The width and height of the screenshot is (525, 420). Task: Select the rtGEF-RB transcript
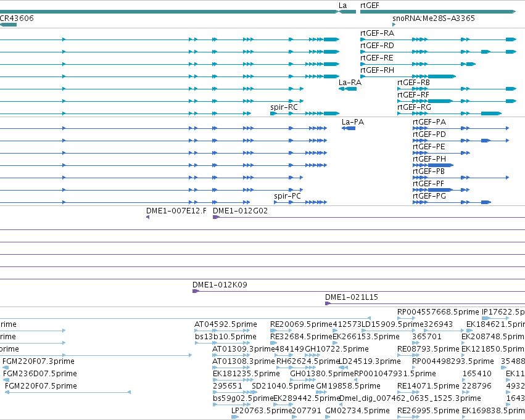click(x=413, y=83)
